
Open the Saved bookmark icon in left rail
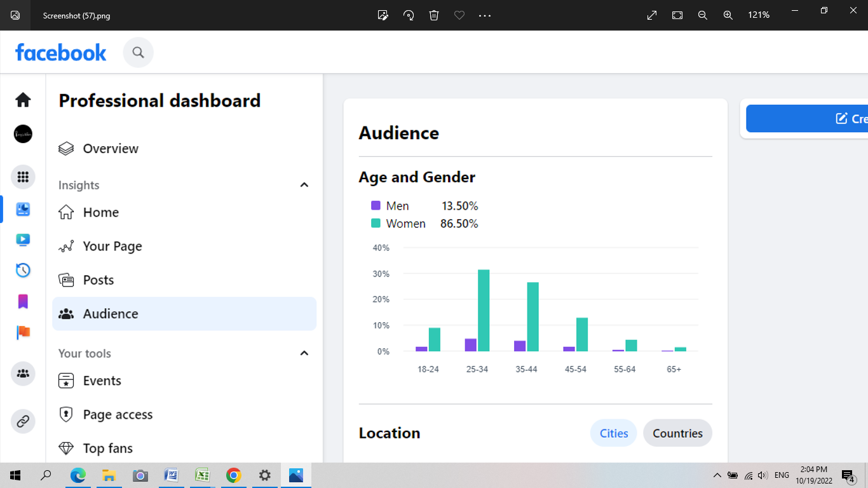pyautogui.click(x=23, y=301)
